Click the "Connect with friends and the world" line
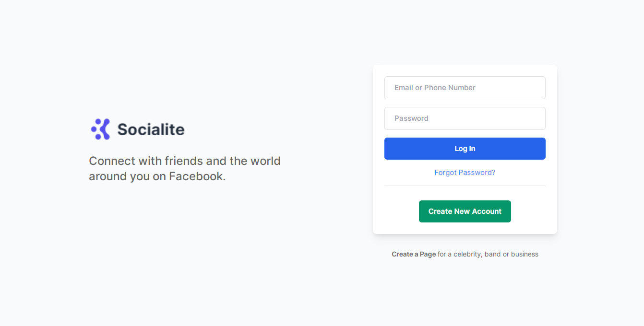 pos(185,161)
